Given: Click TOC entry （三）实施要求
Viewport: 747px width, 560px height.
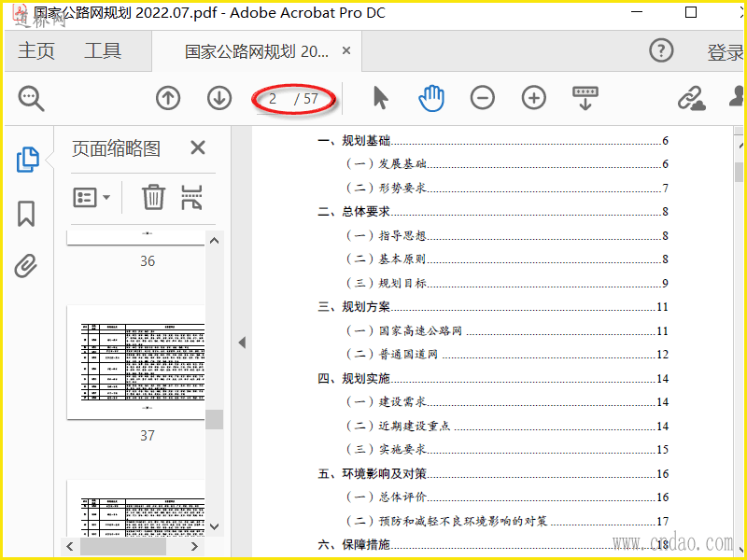Looking at the screenshot, I should [x=507, y=450].
